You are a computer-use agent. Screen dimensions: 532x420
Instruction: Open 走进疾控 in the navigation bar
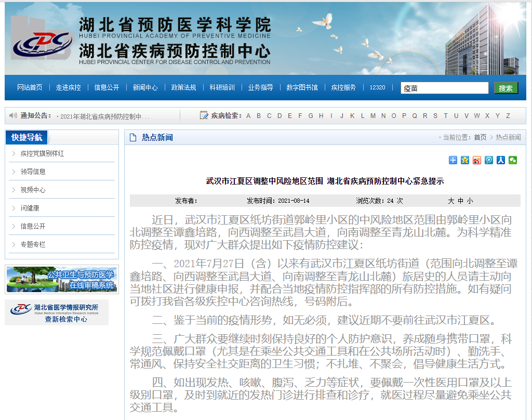tap(68, 88)
